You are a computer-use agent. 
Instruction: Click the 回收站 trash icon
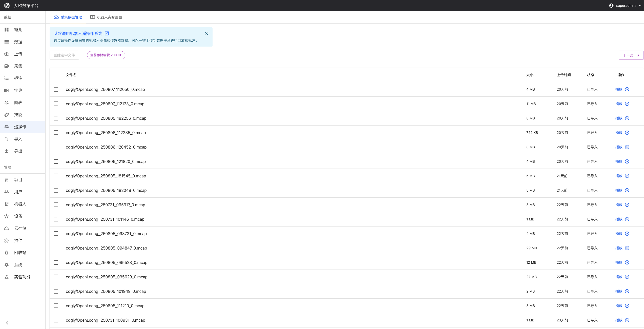click(x=7, y=253)
